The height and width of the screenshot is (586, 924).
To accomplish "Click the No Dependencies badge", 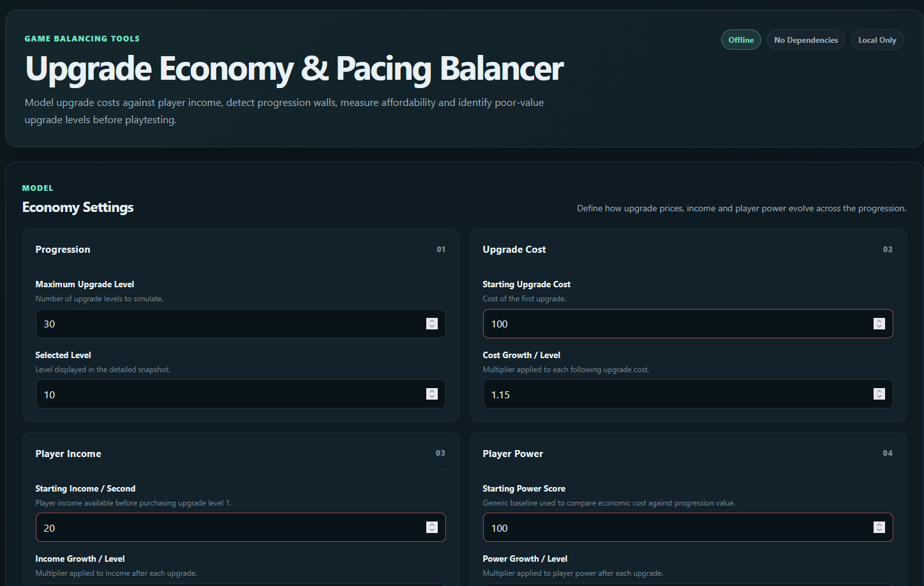I will [806, 40].
